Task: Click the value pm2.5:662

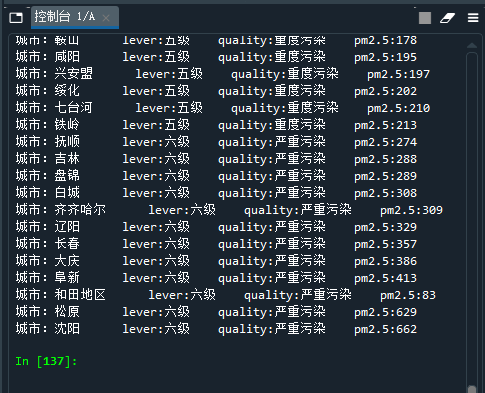Action: [x=385, y=329]
